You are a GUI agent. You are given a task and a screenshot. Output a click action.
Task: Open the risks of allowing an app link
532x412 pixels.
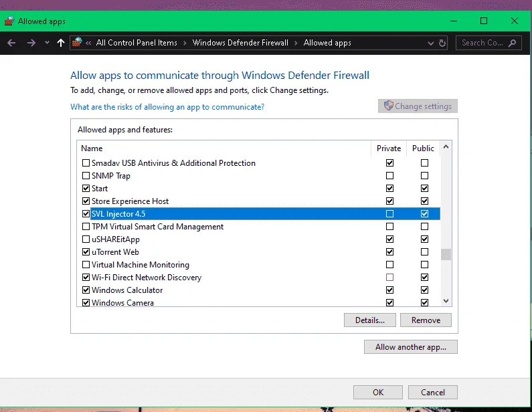pos(167,107)
